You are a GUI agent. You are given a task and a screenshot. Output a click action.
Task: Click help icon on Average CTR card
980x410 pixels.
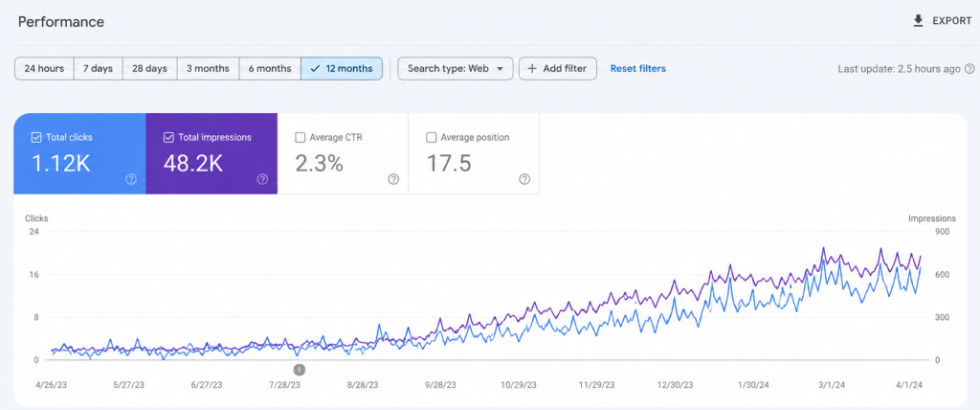(x=393, y=180)
